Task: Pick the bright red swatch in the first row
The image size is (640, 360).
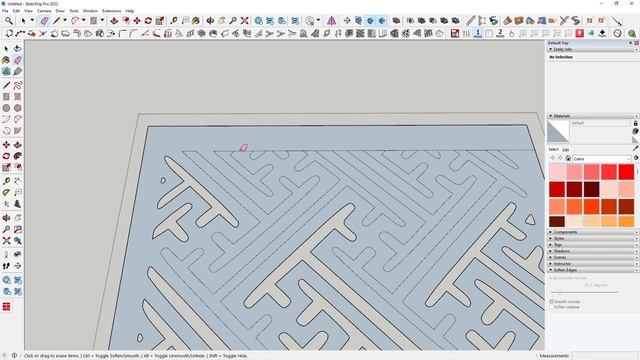Action: 626,172
